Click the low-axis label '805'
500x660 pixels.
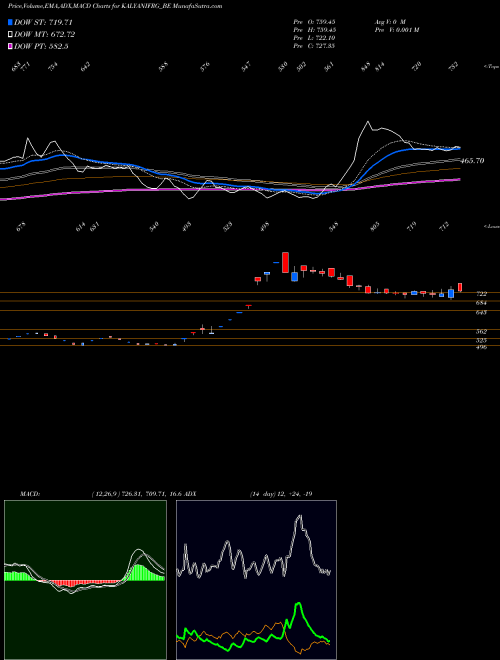point(375,226)
